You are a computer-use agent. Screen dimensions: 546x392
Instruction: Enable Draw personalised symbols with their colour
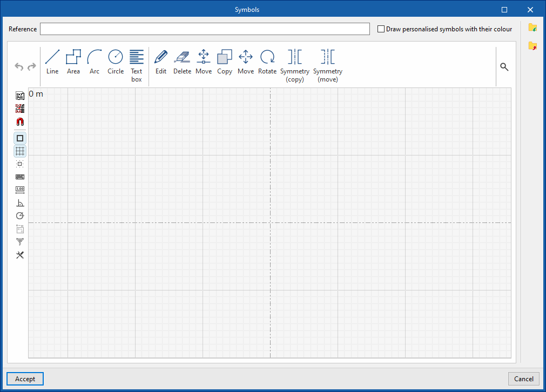(x=381, y=29)
